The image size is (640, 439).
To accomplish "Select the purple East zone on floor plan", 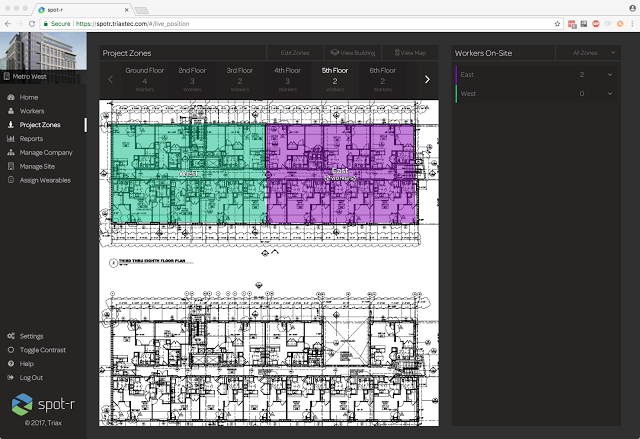I will pos(341,173).
